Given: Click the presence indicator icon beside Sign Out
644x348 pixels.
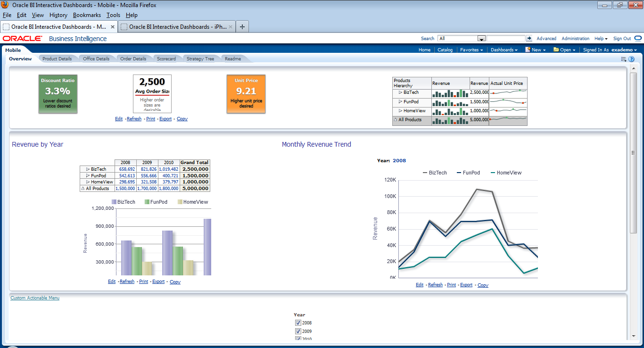Looking at the screenshot, I should 637,38.
